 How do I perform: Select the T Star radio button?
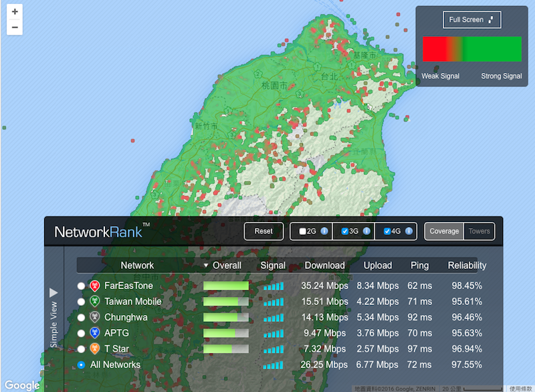coord(81,349)
